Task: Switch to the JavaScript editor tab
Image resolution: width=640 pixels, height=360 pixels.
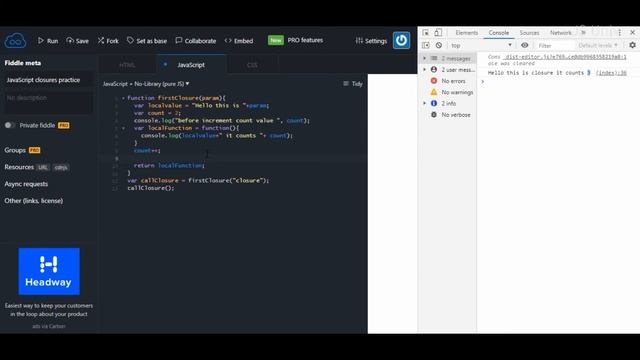Action: [191, 64]
